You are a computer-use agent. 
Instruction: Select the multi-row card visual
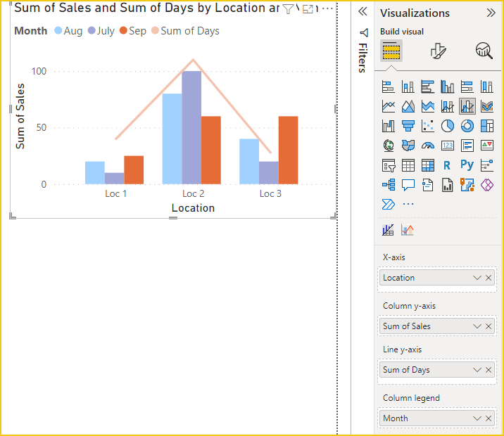click(467, 146)
